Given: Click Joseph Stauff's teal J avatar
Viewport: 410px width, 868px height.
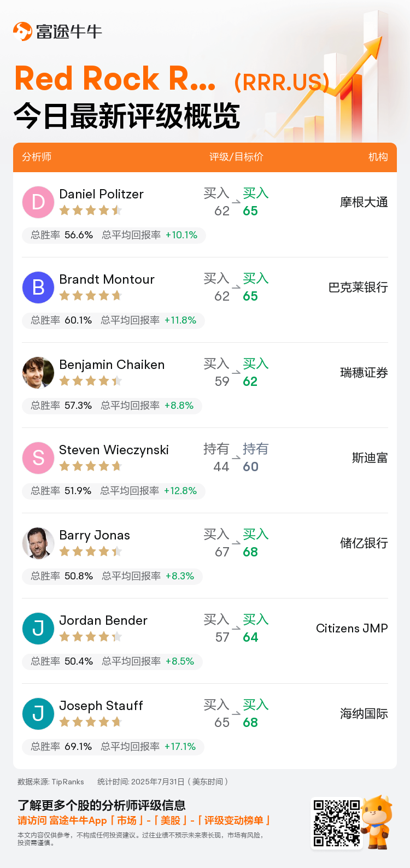Looking at the screenshot, I should 38,714.
